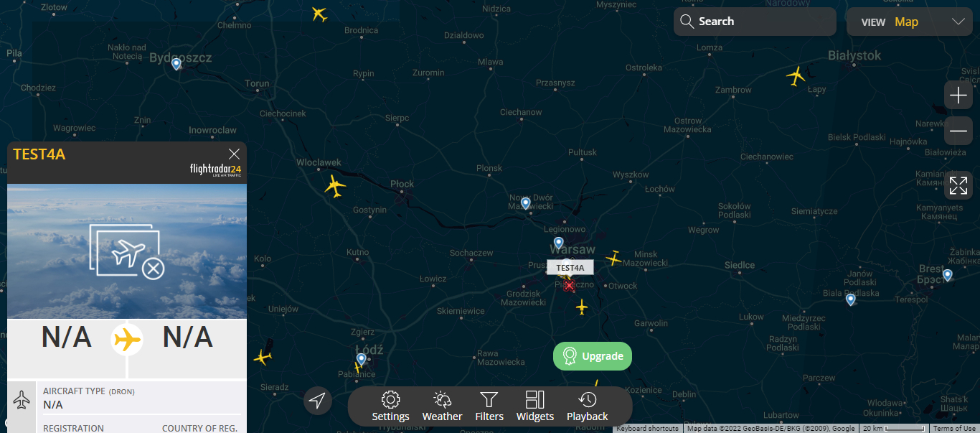
Task: Click the locate-me navigation arrow button
Action: pyautogui.click(x=318, y=400)
